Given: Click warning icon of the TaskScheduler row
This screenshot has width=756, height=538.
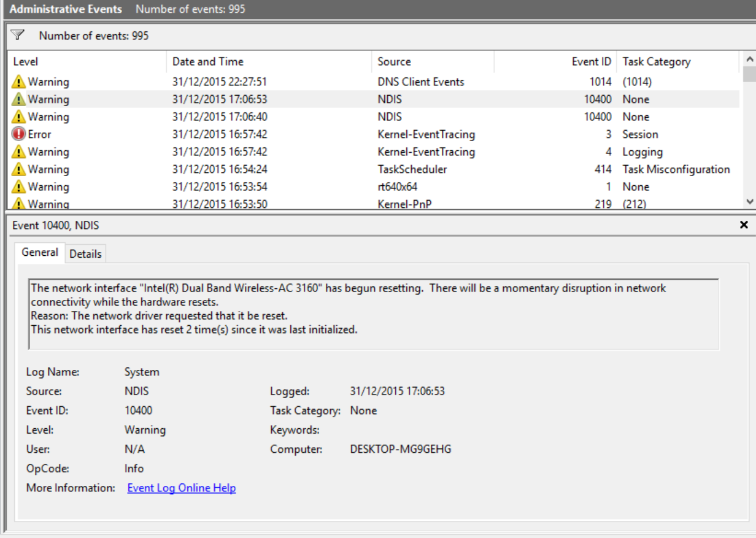Looking at the screenshot, I should tap(19, 169).
